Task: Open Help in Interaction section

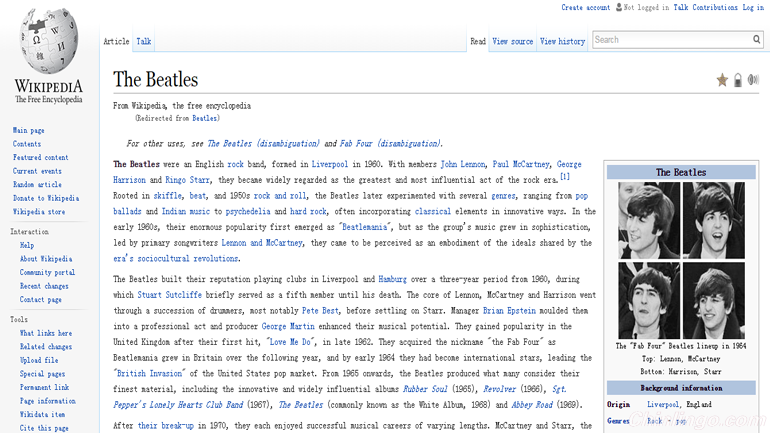Action: (27, 245)
